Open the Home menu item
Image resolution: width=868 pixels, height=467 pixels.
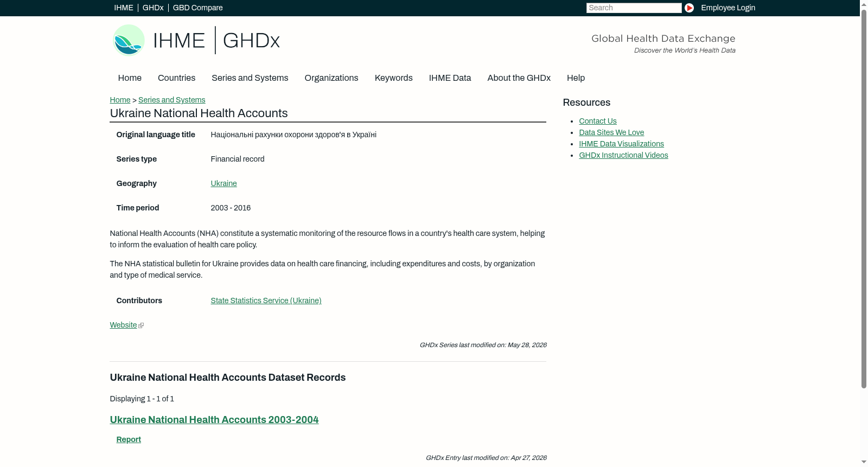pyautogui.click(x=130, y=78)
